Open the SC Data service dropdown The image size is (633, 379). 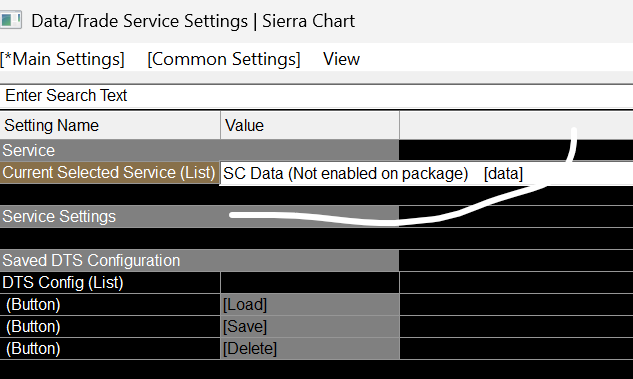click(x=426, y=174)
